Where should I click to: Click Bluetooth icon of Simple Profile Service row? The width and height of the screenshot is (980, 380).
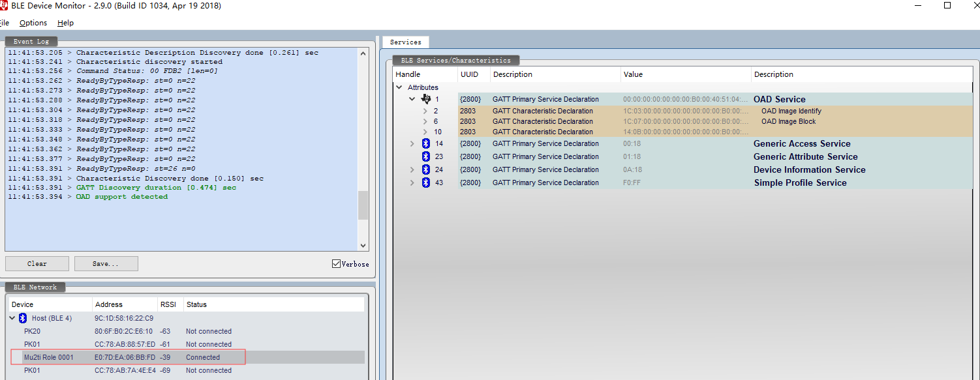click(x=426, y=183)
